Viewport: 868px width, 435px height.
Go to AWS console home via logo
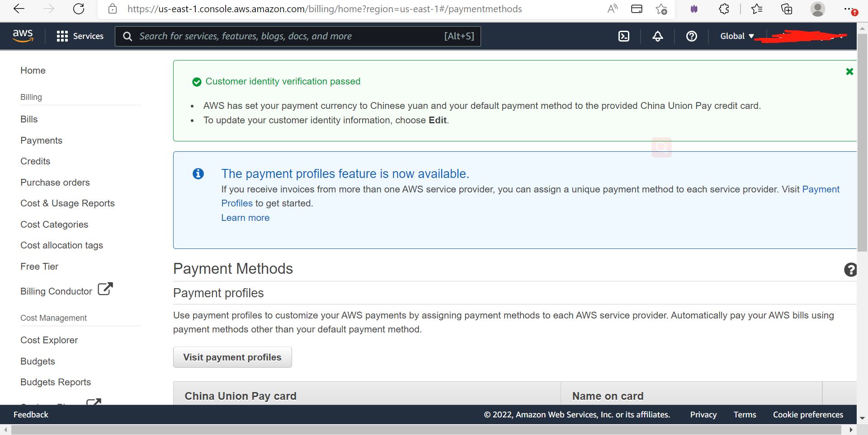[23, 36]
